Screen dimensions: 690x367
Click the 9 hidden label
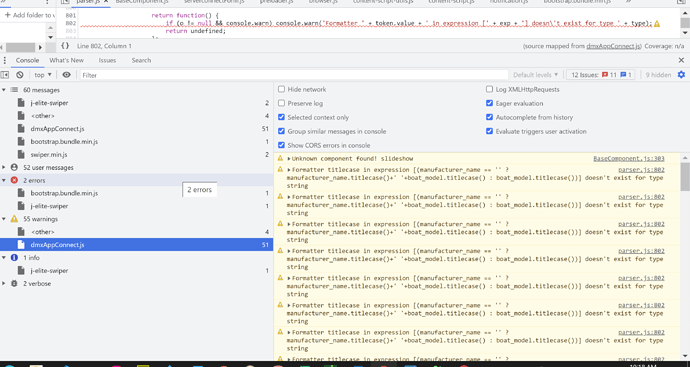tap(658, 75)
